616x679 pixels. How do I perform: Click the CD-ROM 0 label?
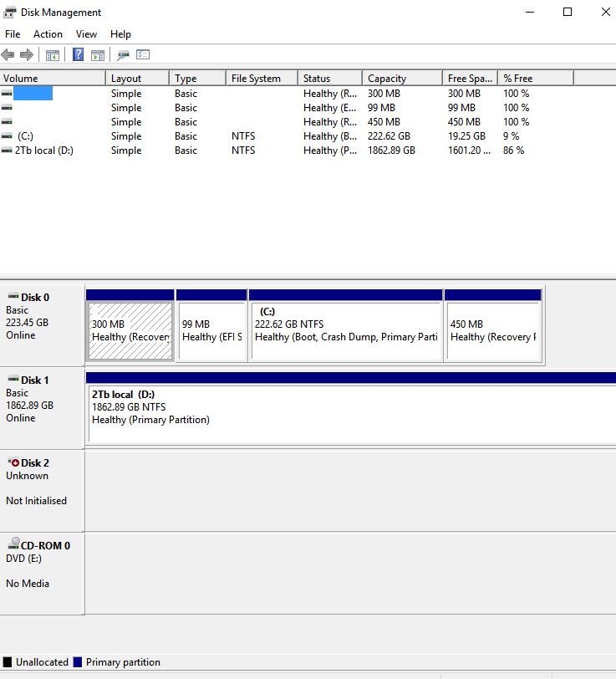45,545
